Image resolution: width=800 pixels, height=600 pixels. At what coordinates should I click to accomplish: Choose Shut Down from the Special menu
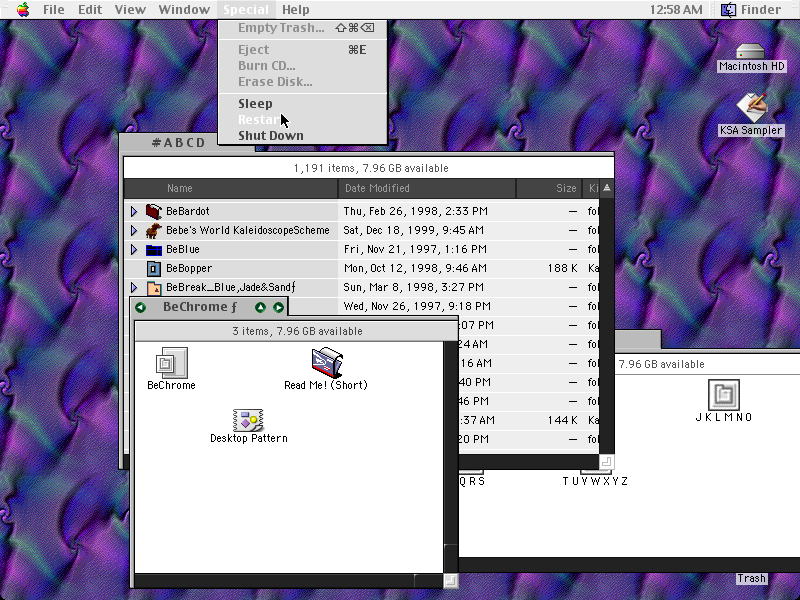point(302,136)
